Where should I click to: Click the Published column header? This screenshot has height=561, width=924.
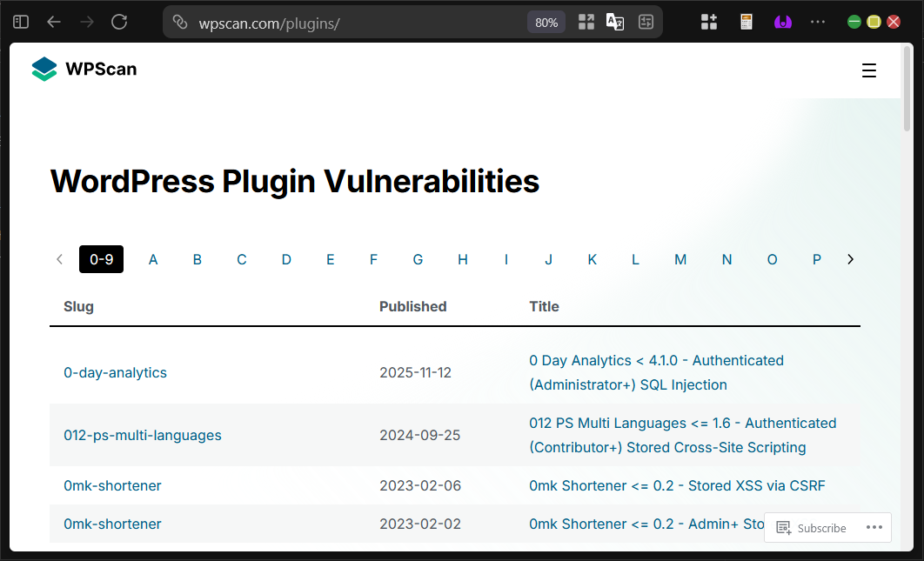tap(413, 306)
